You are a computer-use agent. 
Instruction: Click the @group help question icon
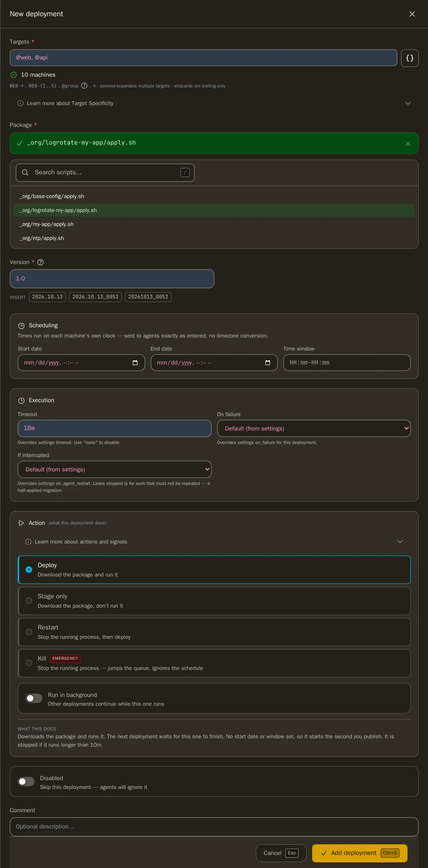84,86
